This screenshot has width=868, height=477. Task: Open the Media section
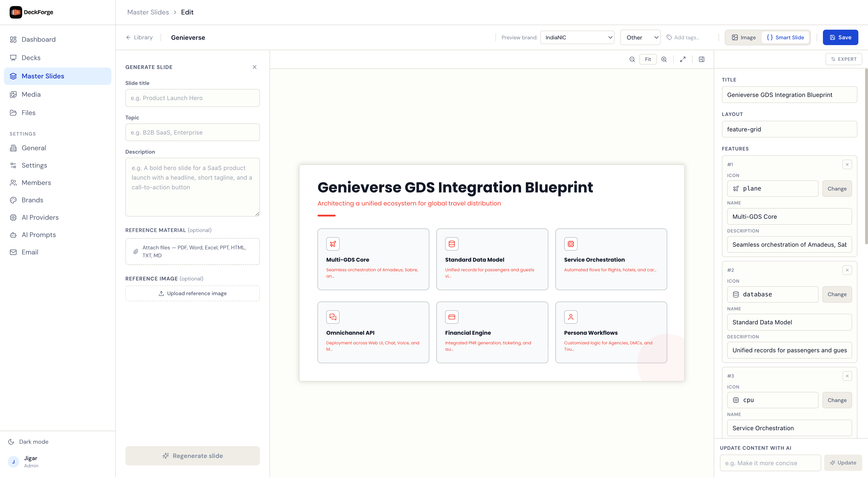57,94
